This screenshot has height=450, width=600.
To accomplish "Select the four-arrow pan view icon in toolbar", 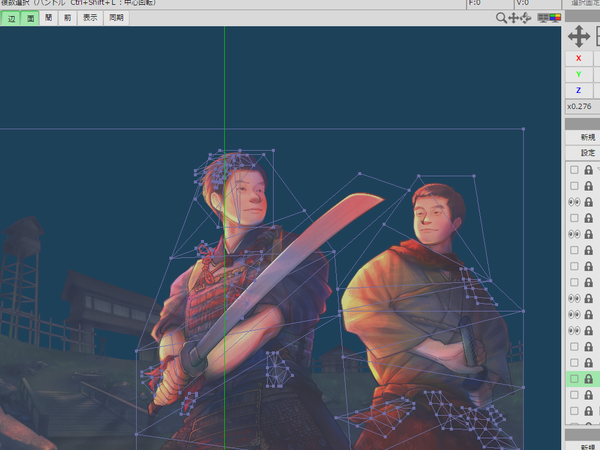I will (x=513, y=18).
